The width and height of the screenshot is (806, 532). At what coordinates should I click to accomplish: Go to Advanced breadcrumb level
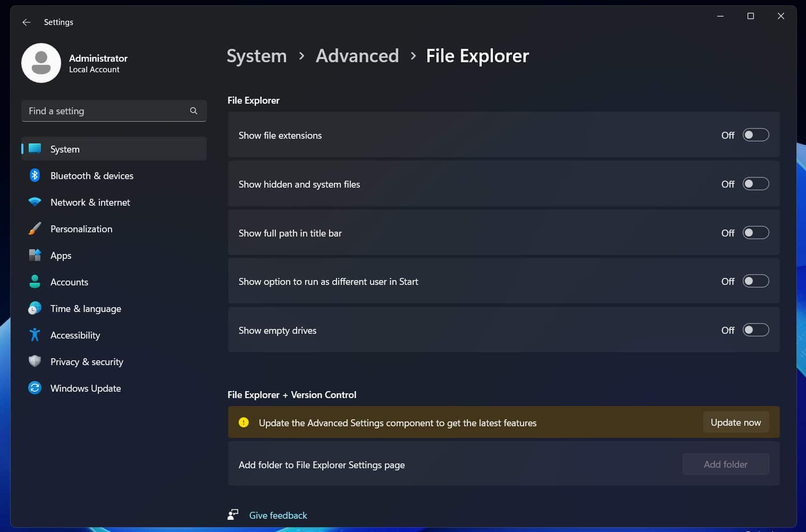click(x=357, y=56)
